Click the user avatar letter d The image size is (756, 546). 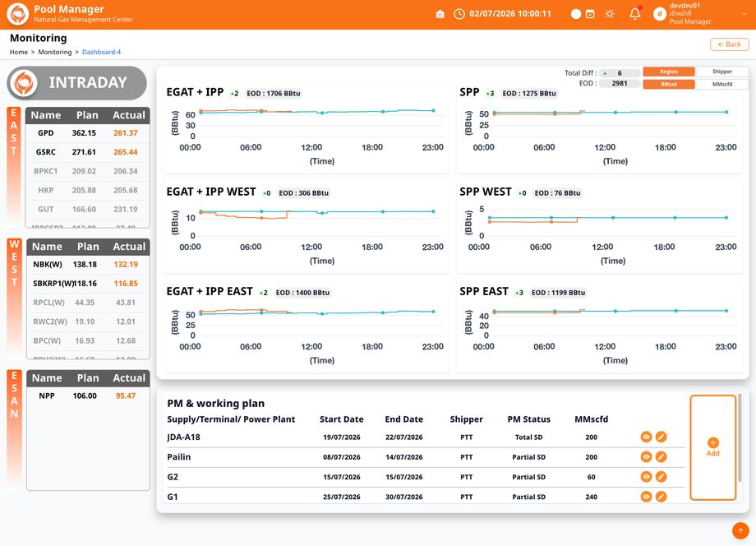[659, 14]
